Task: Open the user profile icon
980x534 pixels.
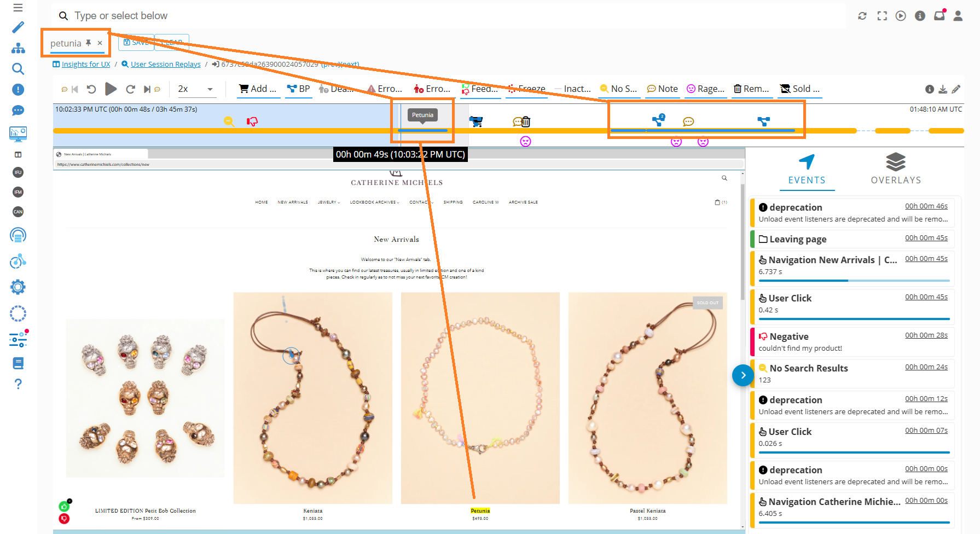Action: 958,16
